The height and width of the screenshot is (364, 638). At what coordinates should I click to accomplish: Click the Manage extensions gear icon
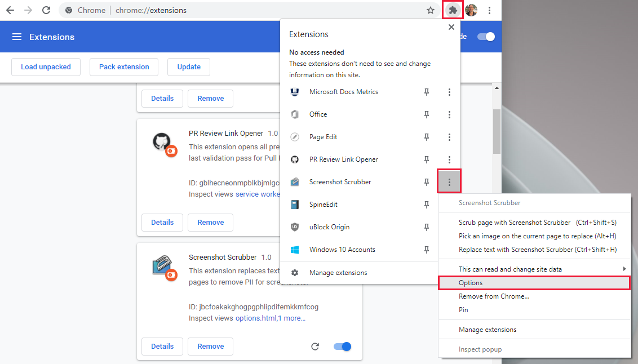tap(295, 273)
